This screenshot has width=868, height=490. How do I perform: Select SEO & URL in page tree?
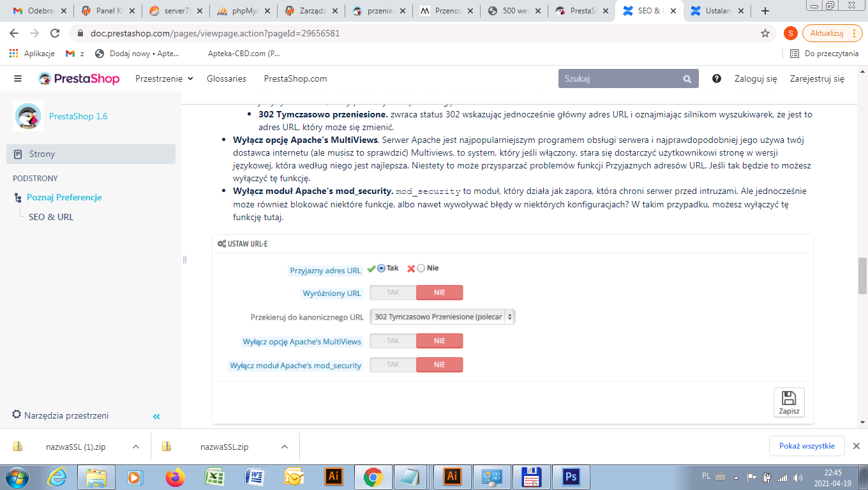[51, 217]
